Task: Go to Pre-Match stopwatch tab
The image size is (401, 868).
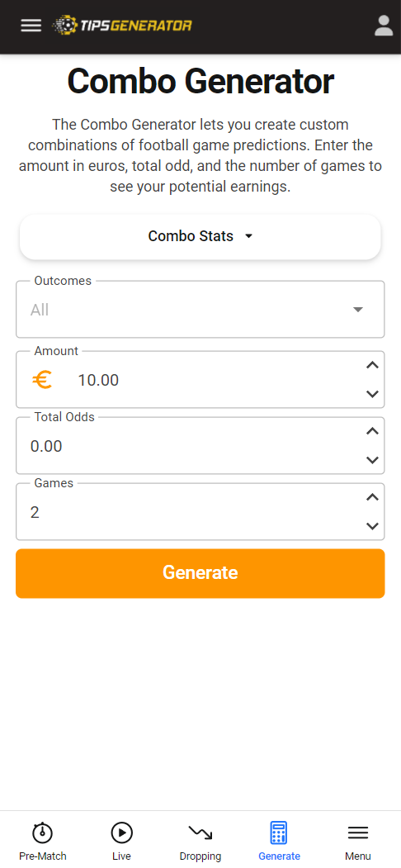Action: tap(43, 832)
